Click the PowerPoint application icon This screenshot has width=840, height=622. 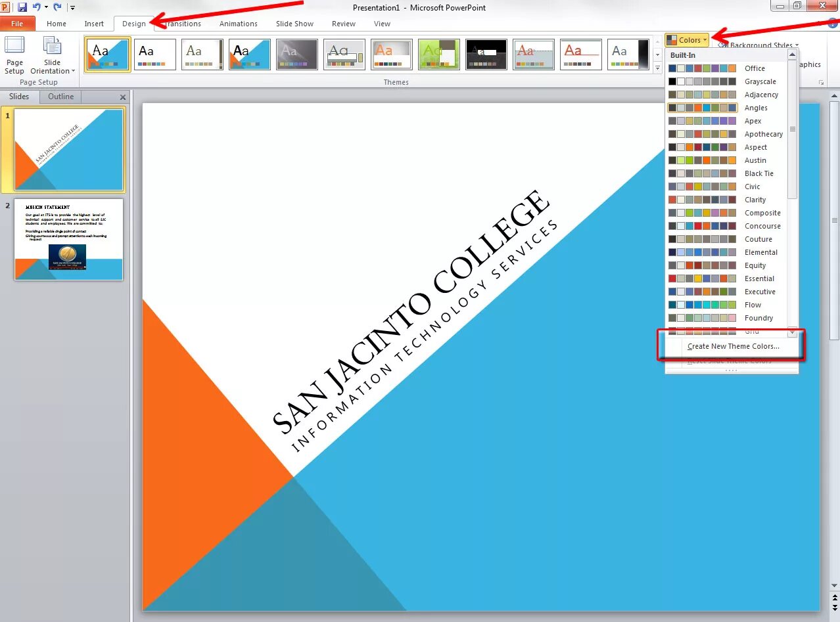6,7
